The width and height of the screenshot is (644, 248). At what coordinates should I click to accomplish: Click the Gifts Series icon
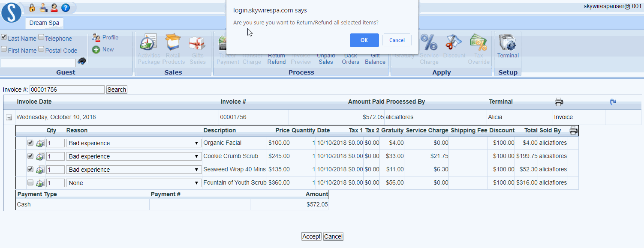point(197,43)
